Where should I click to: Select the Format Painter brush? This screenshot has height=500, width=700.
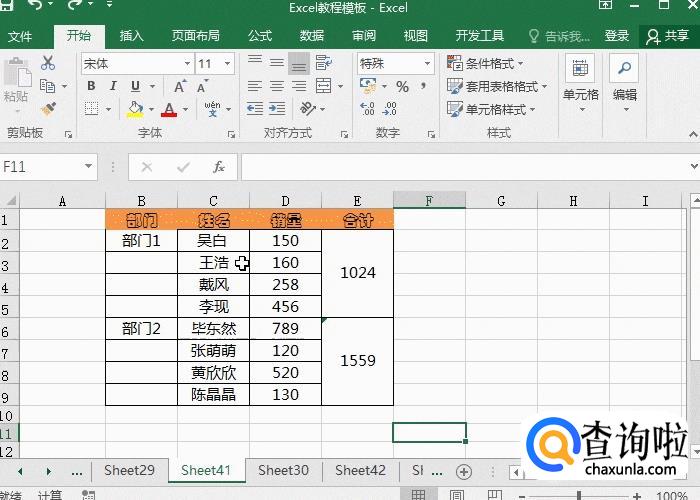tap(48, 108)
